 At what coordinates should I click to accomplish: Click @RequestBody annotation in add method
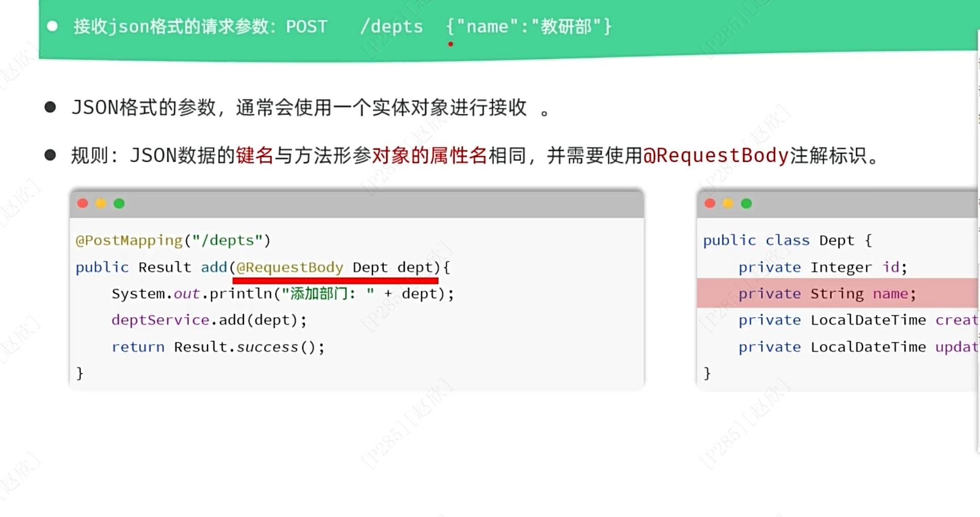coord(289,267)
